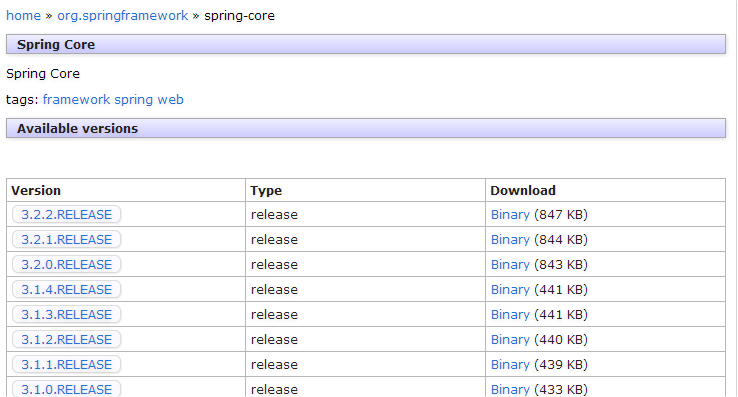The image size is (738, 397).
Task: Open version 3.1.2.RELEASE
Action: [x=66, y=339]
